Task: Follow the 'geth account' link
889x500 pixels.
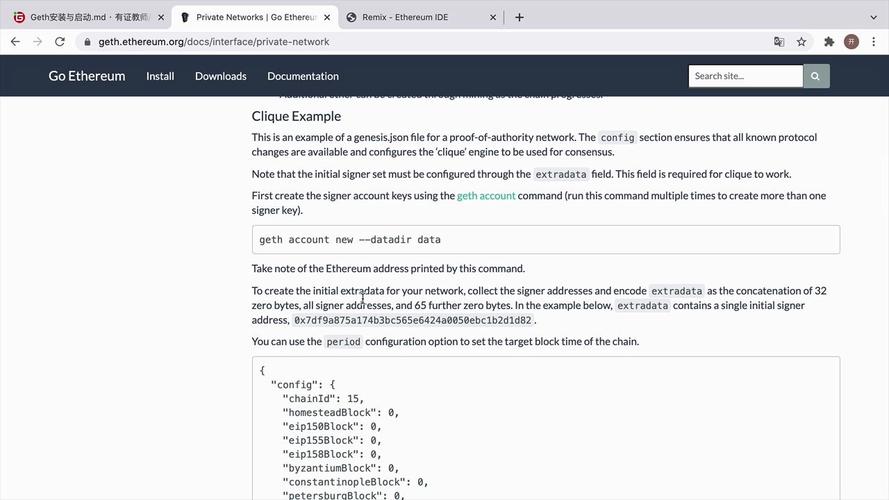Action: pos(486,196)
